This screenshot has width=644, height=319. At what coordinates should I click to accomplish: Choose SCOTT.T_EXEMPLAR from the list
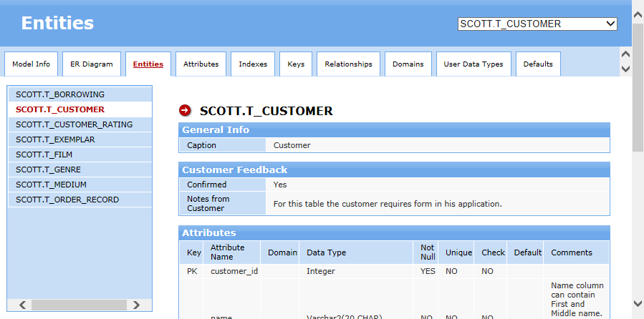click(x=55, y=139)
